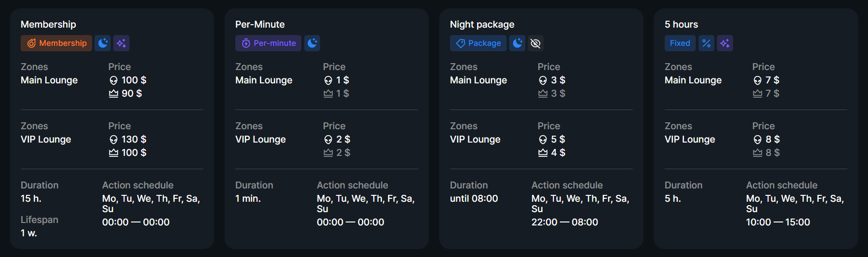Click crown icon beside Membership 90 $ price
868x257 pixels.
113,94
